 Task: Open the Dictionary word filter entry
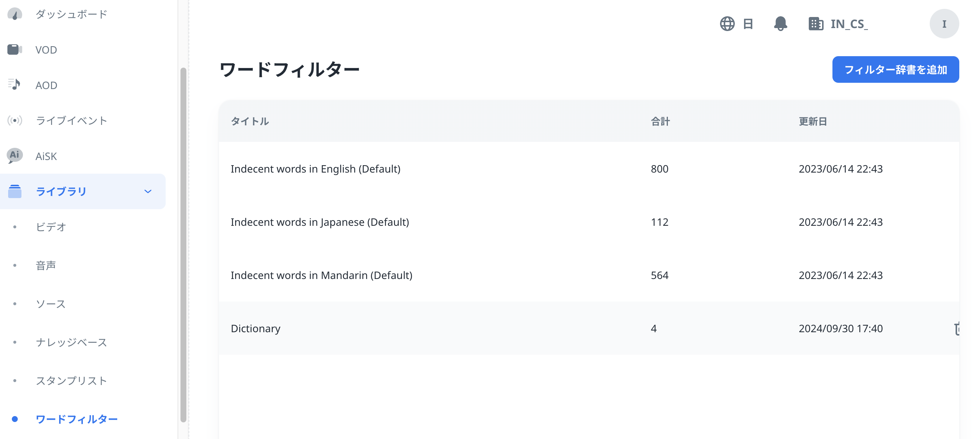[256, 329]
